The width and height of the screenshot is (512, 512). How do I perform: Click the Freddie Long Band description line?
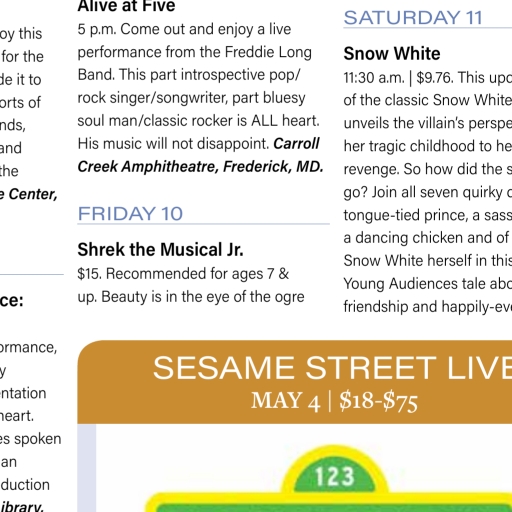[x=195, y=52]
